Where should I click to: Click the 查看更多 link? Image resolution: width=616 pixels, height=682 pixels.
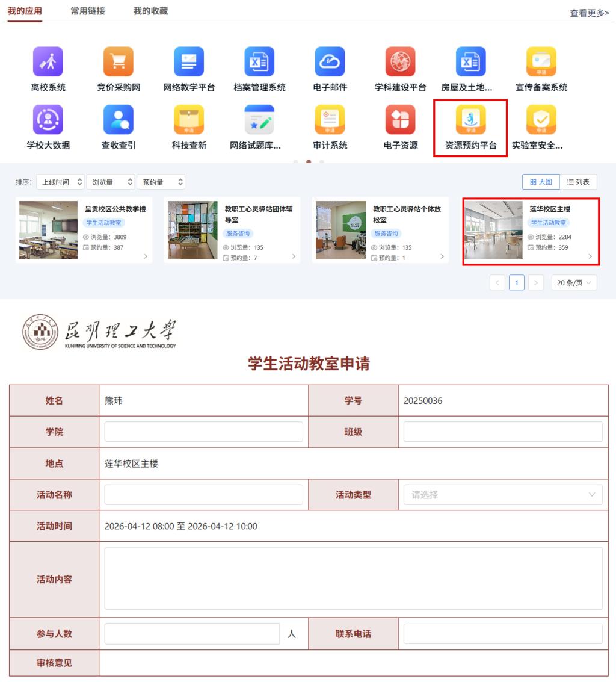pyautogui.click(x=589, y=13)
